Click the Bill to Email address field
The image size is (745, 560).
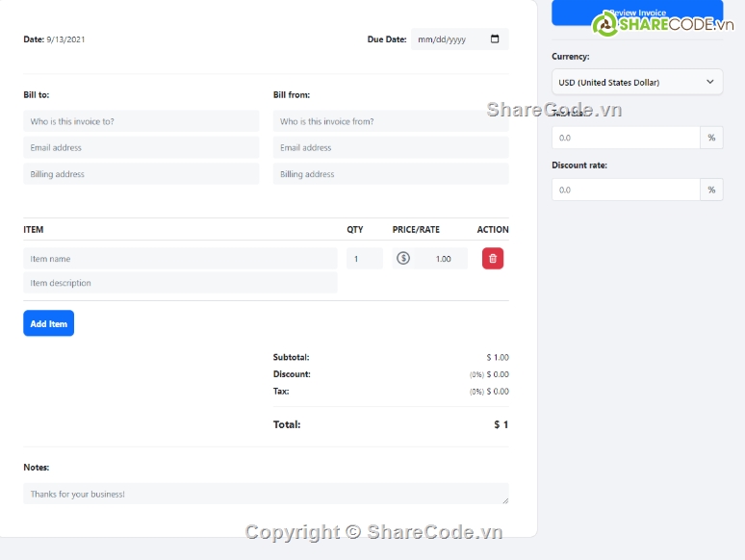click(x=141, y=148)
